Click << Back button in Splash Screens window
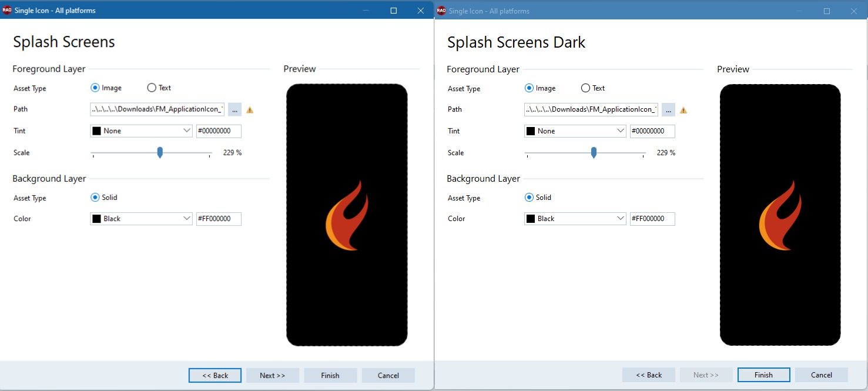The width and height of the screenshot is (868, 391). point(215,375)
